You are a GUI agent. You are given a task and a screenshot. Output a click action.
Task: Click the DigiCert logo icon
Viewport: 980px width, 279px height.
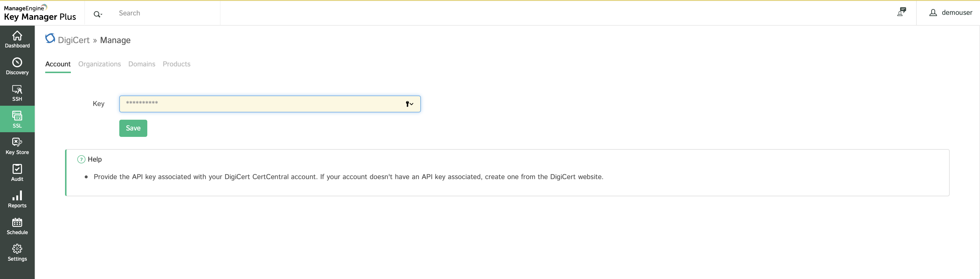click(50, 38)
